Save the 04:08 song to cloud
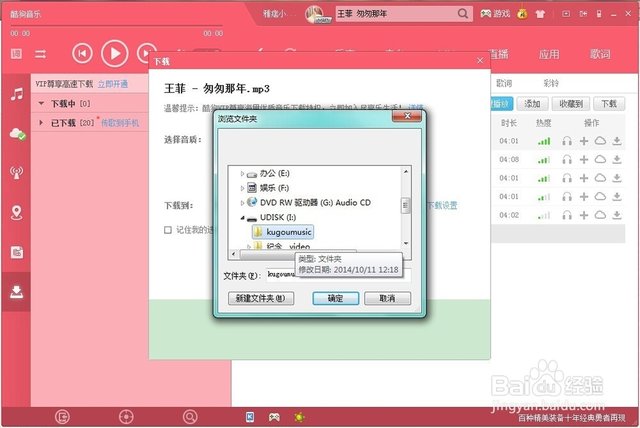 click(600, 159)
